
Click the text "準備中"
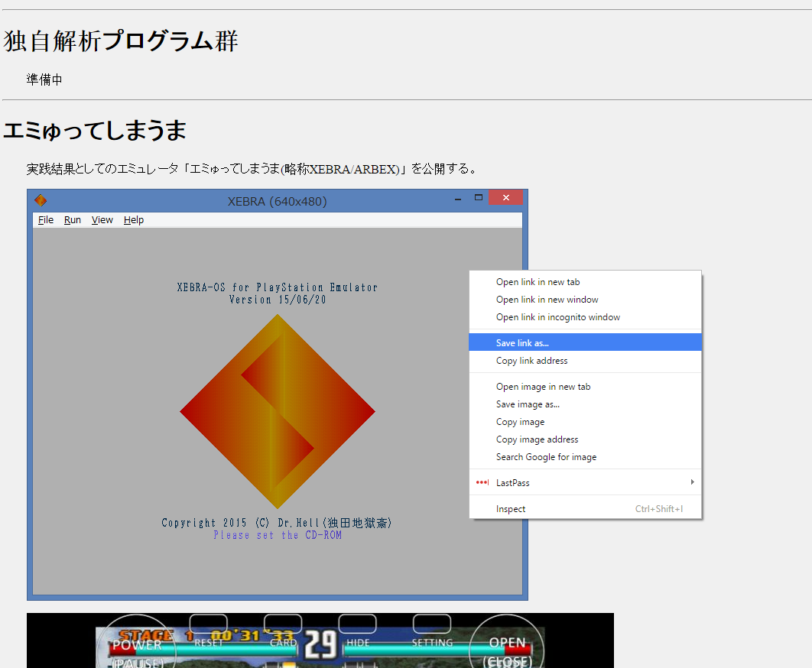point(44,79)
